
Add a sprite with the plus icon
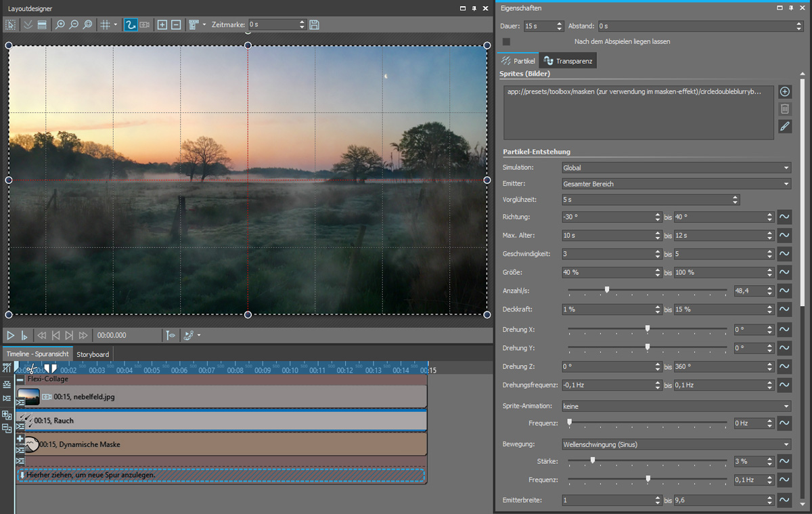784,91
